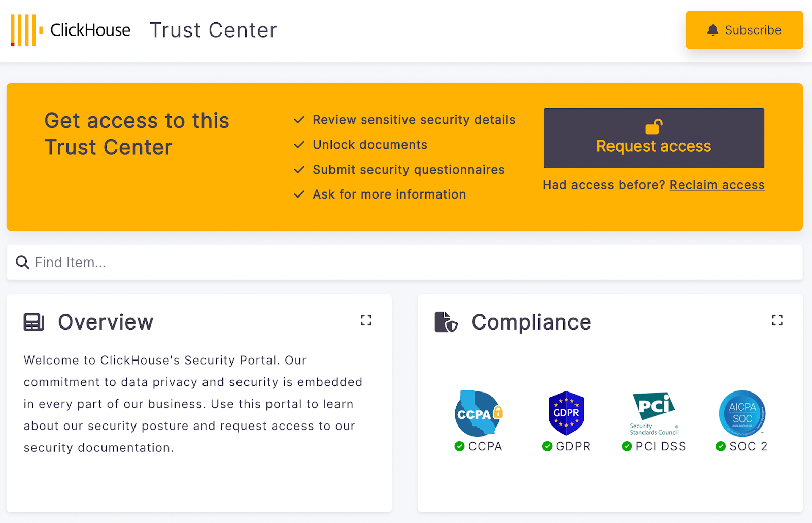Open the AICPA SOC badge
The height and width of the screenshot is (523, 812).
pyautogui.click(x=742, y=413)
